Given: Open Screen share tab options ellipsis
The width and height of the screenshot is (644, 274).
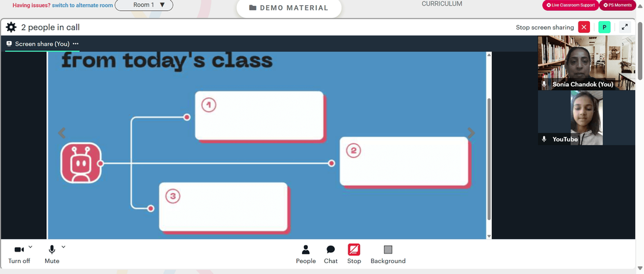Looking at the screenshot, I should [75, 44].
